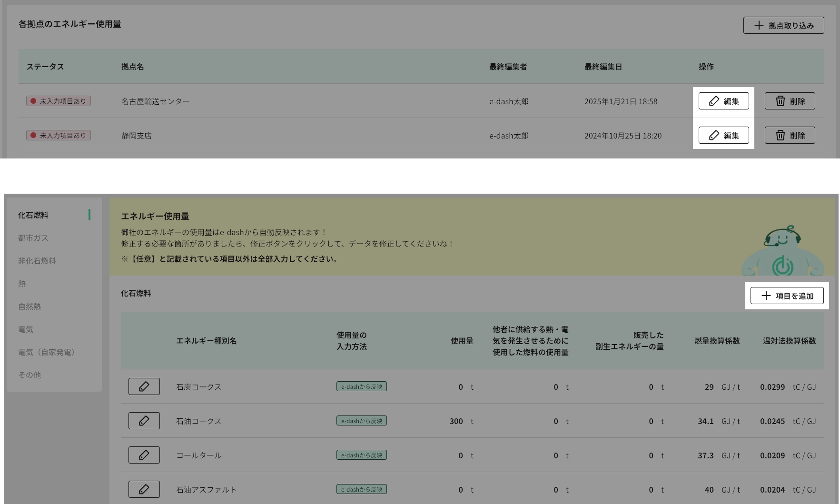The width and height of the screenshot is (840, 504).
Task: Click 編集 for 名古屋輸送センター
Action: [723, 101]
